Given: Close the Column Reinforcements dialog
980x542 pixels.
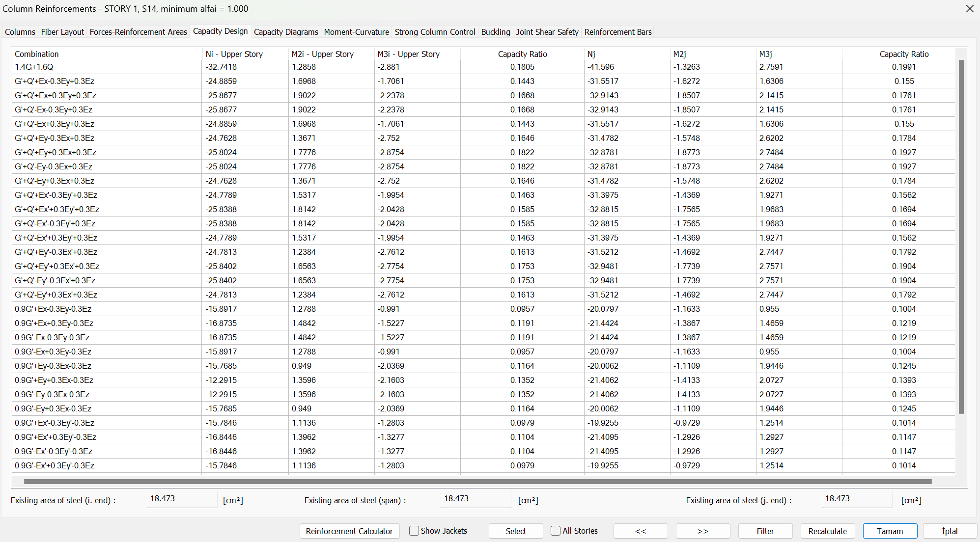Looking at the screenshot, I should point(969,9).
